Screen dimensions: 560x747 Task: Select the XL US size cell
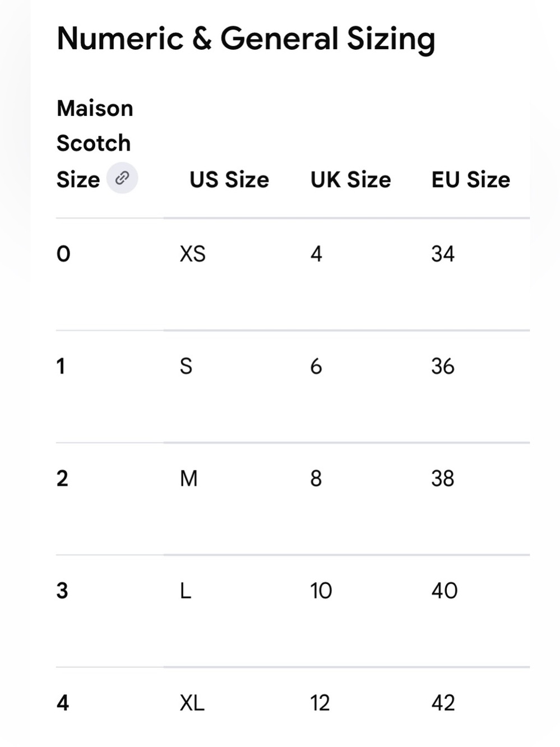click(192, 703)
